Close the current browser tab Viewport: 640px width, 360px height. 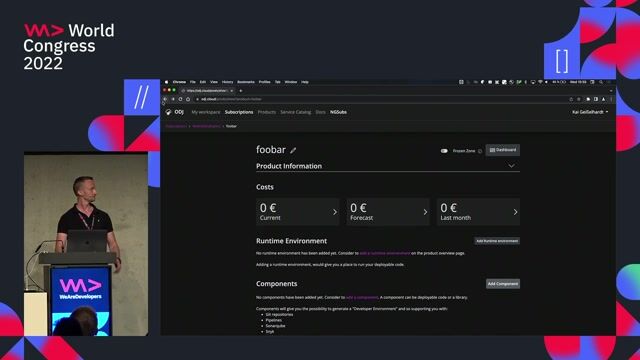tap(231, 91)
